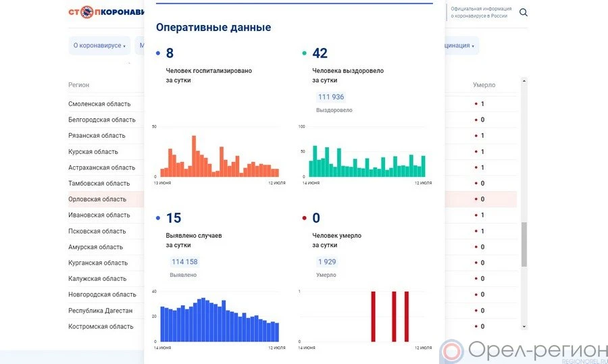
Task: Select Смоленская область in region list
Action: tap(99, 104)
